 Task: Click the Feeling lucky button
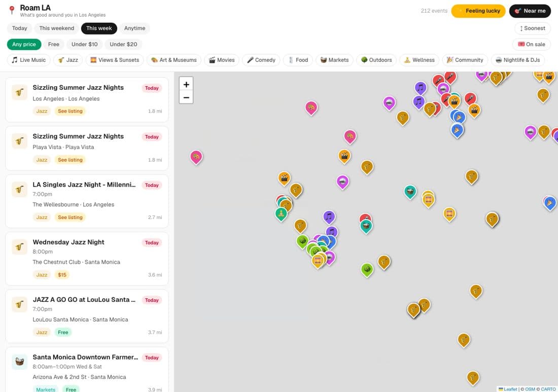[478, 11]
